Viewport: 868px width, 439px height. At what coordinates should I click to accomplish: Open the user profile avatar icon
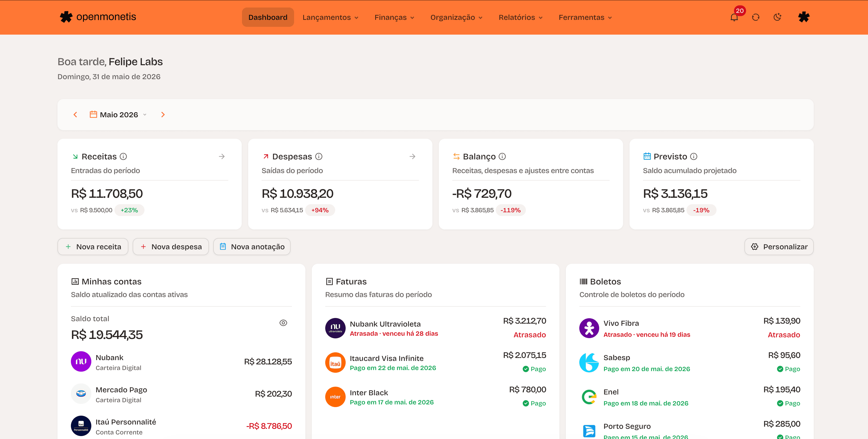[804, 17]
